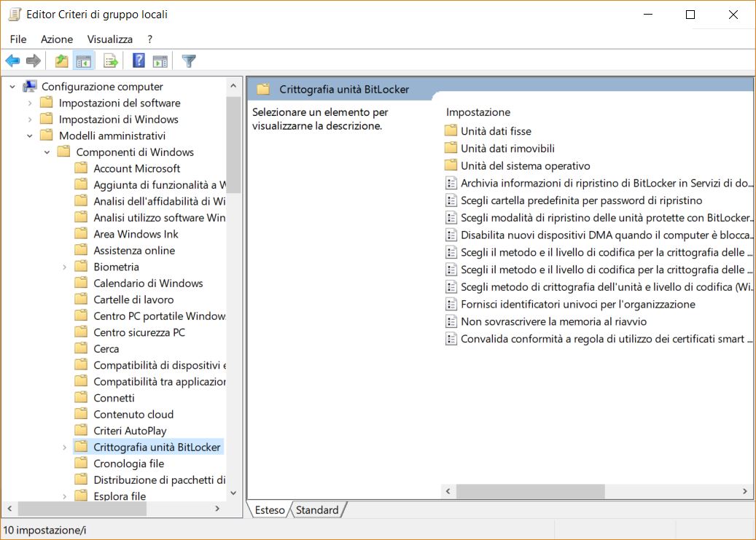
Task: Click the Unità dati fisse folder icon
Action: pyautogui.click(x=451, y=130)
